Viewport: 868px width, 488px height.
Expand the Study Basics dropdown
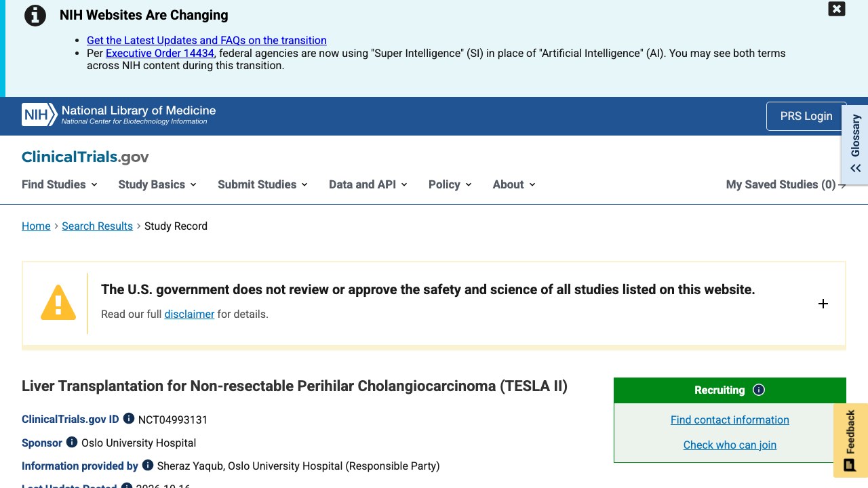pos(157,184)
